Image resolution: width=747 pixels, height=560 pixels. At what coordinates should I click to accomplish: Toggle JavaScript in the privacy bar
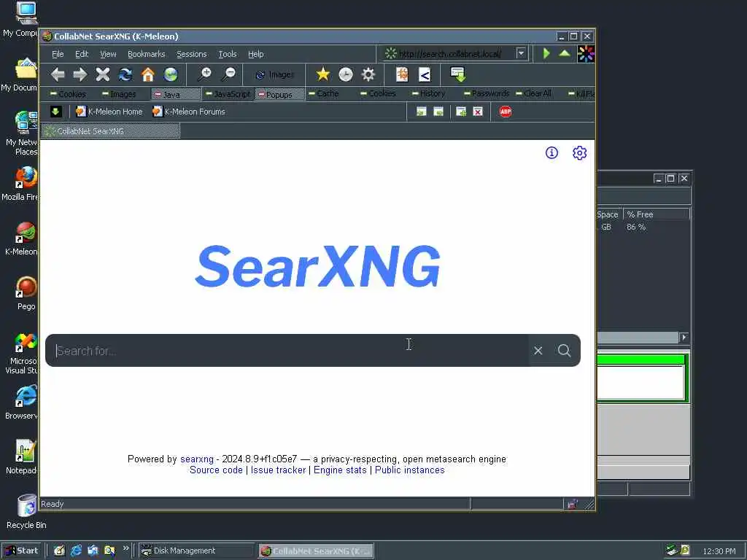pyautogui.click(x=228, y=94)
